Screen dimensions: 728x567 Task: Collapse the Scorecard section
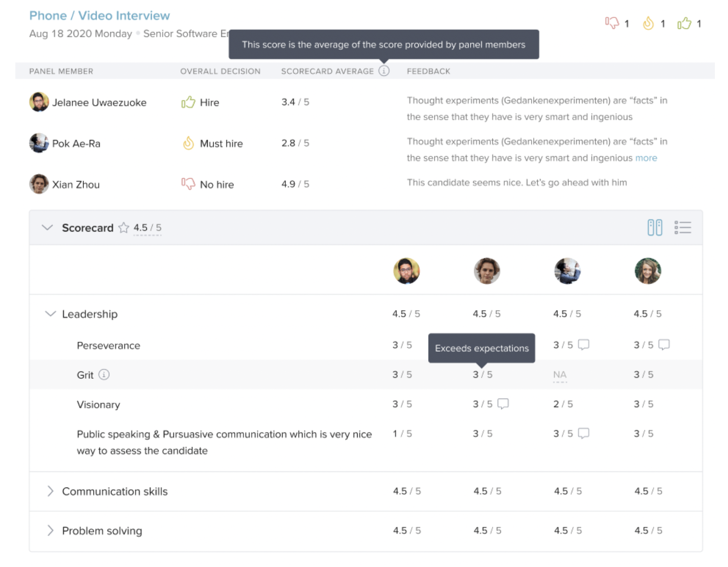(47, 228)
